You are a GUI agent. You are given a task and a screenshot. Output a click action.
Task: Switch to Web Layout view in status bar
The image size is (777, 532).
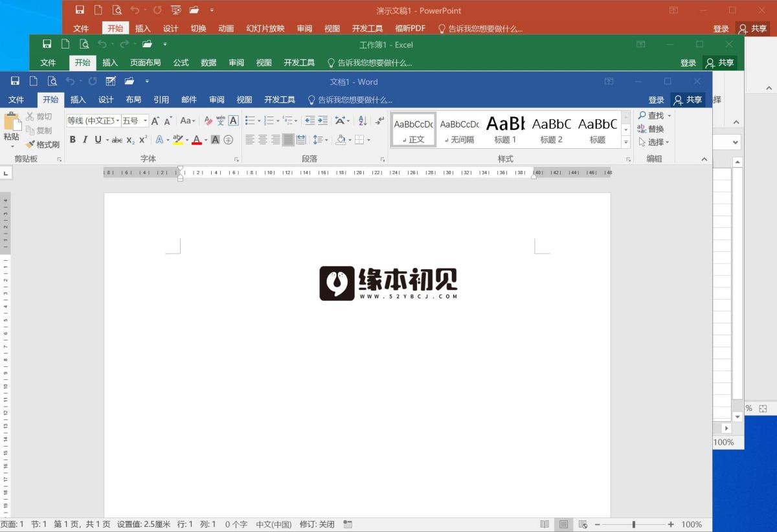click(x=583, y=524)
